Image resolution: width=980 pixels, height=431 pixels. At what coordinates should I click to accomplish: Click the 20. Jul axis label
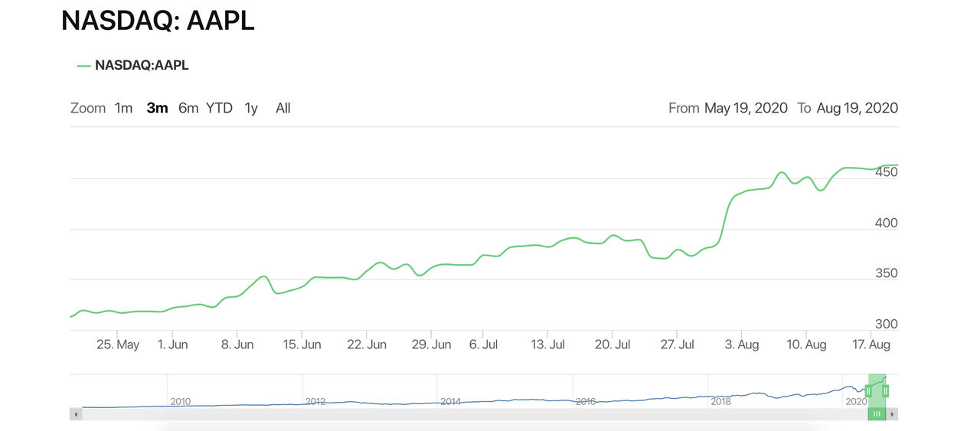[x=612, y=344]
